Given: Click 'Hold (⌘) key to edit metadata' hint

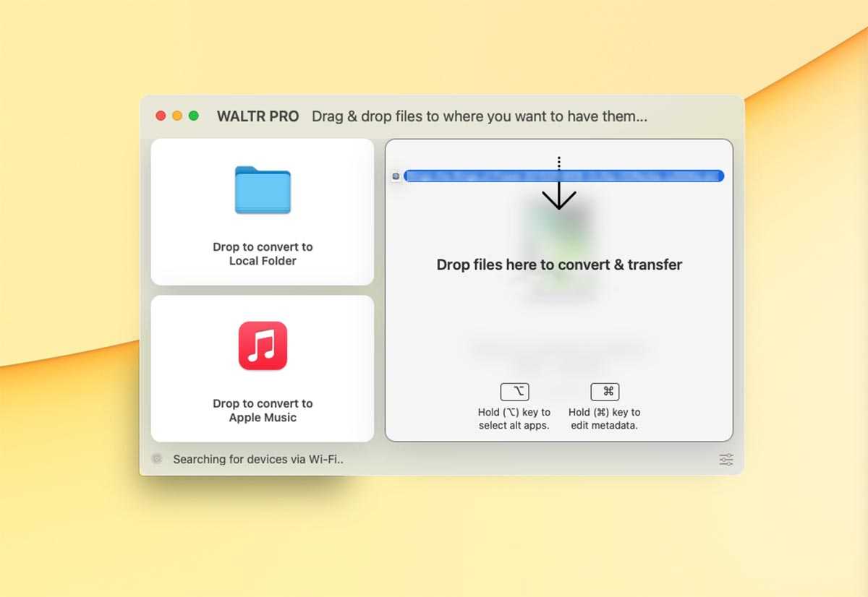Looking at the screenshot, I should tap(605, 418).
